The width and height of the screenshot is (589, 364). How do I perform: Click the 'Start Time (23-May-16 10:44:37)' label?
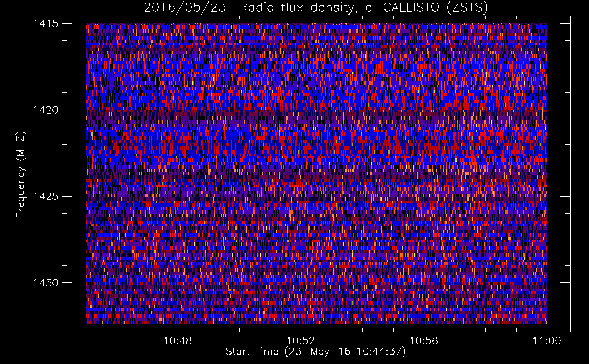point(316,352)
